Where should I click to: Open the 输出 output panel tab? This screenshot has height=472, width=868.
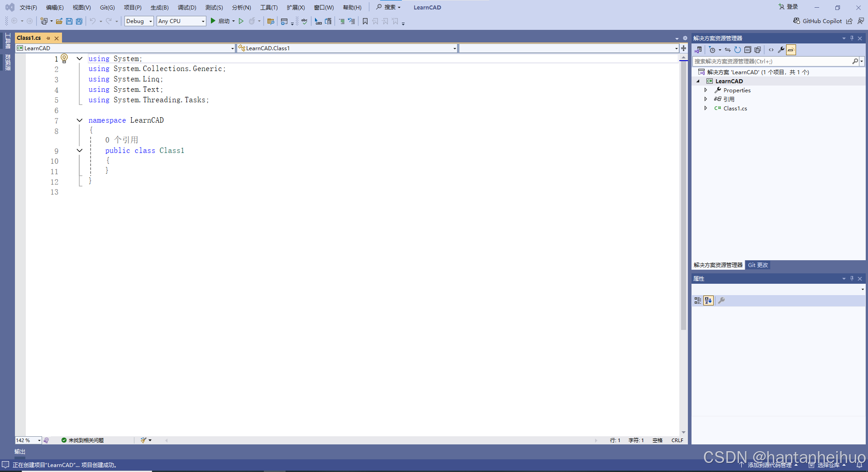click(20, 452)
